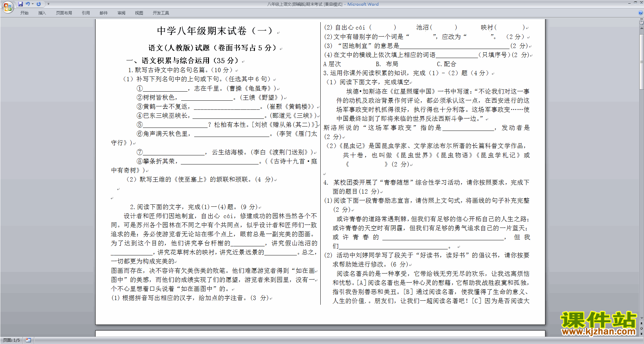
Task: Click the line 3.运用你课外阅读积累的知识
Action: [407, 73]
